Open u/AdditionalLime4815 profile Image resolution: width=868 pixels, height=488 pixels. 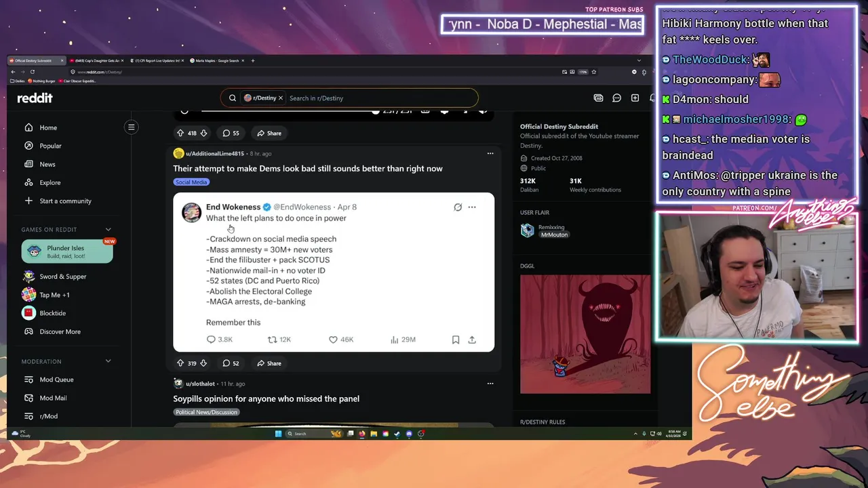tap(214, 154)
